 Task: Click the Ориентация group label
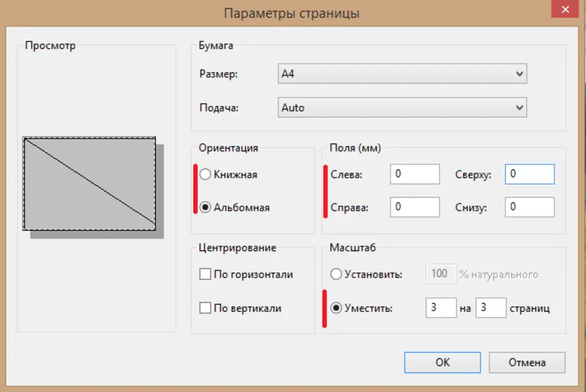tap(228, 148)
